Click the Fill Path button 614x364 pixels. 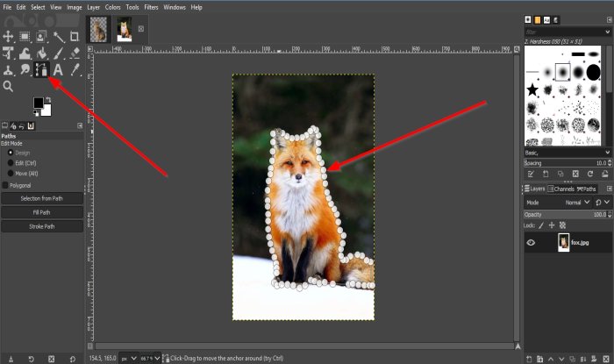coord(42,212)
